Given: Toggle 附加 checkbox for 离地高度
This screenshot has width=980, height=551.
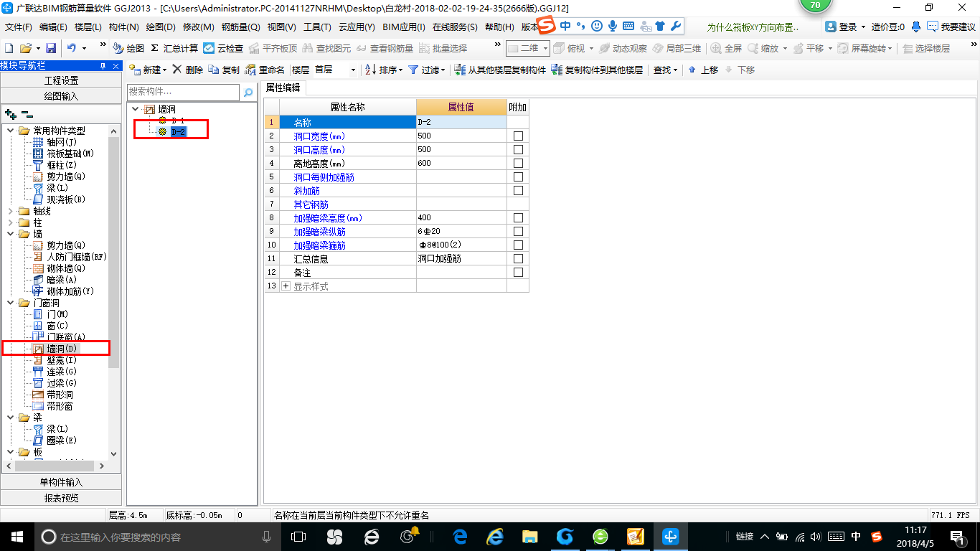Looking at the screenshot, I should (518, 163).
